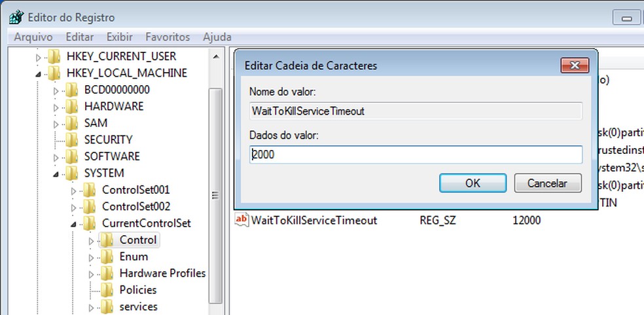Image resolution: width=644 pixels, height=315 pixels.
Task: Expand the BCD00000000 key arrow
Action: [56, 90]
